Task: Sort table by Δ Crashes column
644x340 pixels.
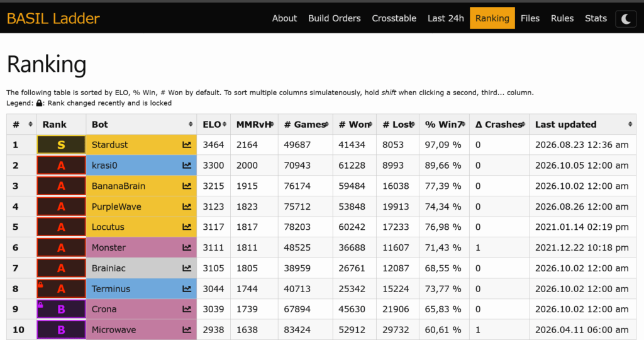Action: (499, 124)
